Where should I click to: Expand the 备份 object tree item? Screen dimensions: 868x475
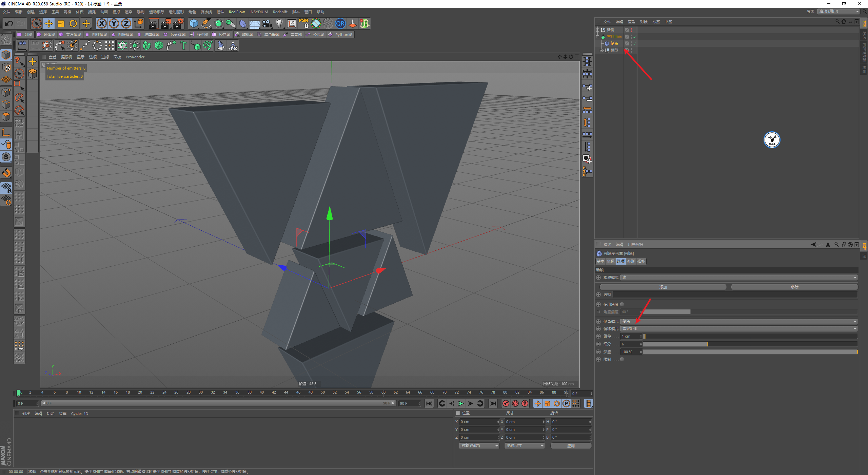pos(598,30)
